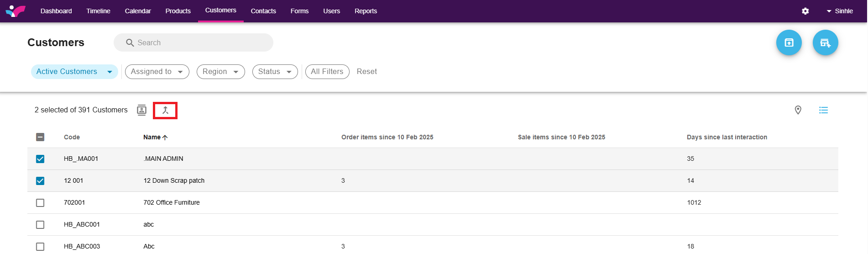Select the list view icon

point(823,110)
